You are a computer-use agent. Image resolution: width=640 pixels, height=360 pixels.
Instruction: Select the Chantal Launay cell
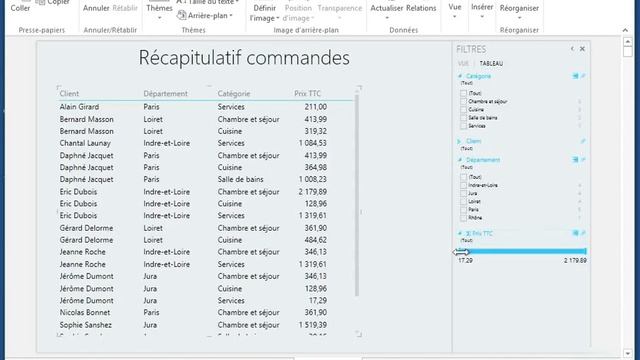point(85,143)
